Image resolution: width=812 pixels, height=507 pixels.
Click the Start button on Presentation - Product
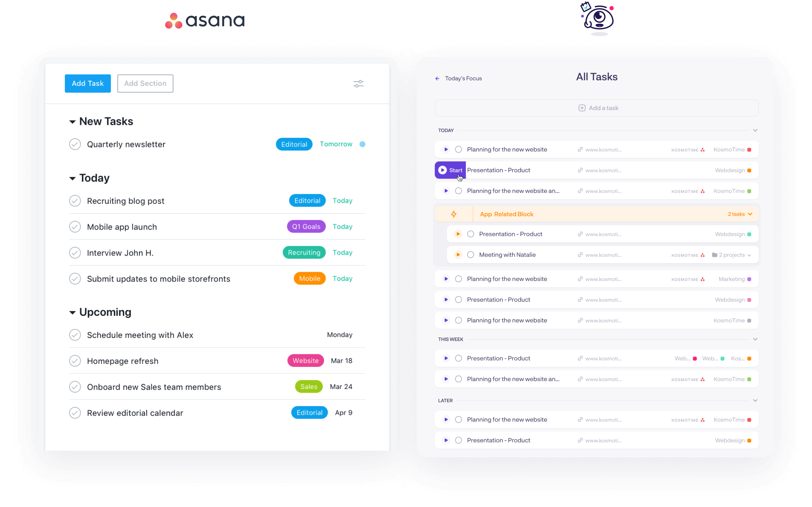450,170
